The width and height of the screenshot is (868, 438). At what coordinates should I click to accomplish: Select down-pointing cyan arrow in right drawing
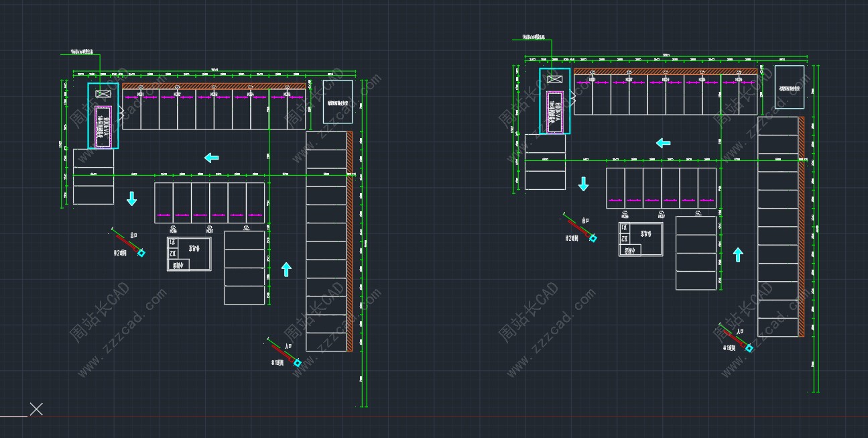[583, 184]
